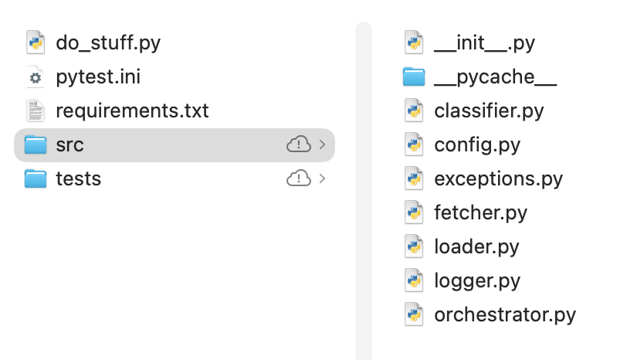Select the config.py file name
The image size is (644, 360).
click(477, 144)
